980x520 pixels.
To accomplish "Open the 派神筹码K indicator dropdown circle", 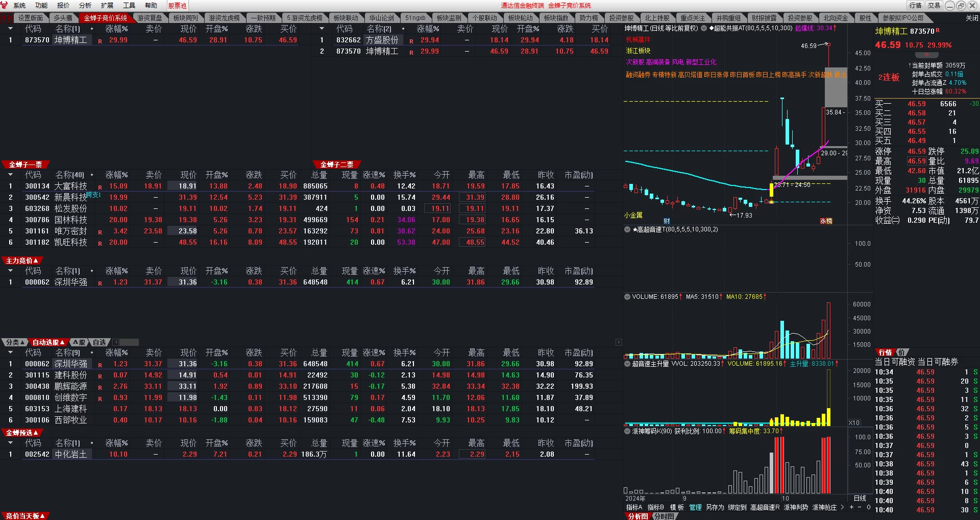I will click(627, 431).
